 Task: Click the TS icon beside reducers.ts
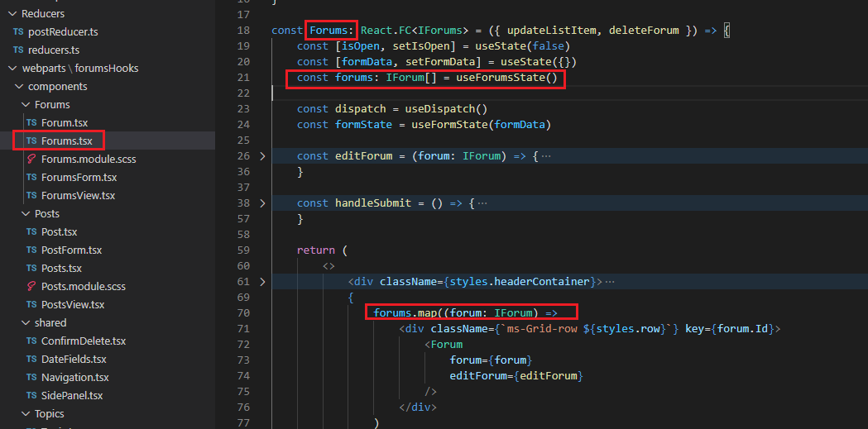coord(18,50)
